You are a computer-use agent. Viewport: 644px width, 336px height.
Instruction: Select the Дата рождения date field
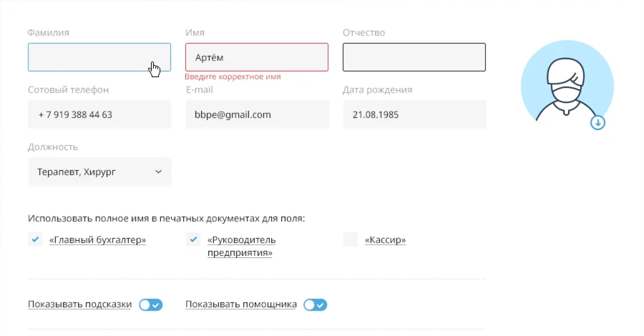pyautogui.click(x=414, y=115)
